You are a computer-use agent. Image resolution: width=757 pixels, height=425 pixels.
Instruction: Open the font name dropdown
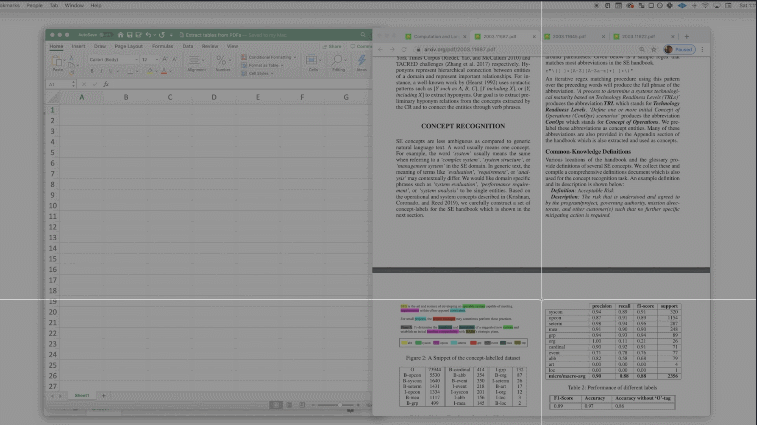[136, 59]
